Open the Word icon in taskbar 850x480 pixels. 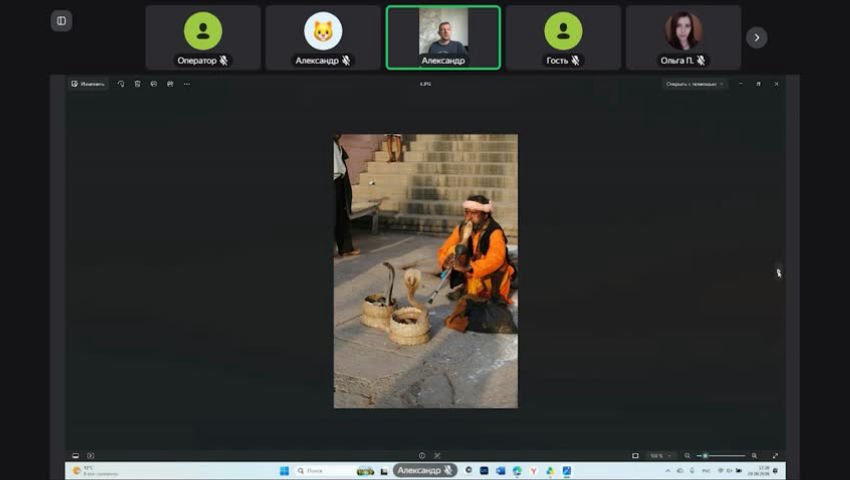(x=500, y=471)
